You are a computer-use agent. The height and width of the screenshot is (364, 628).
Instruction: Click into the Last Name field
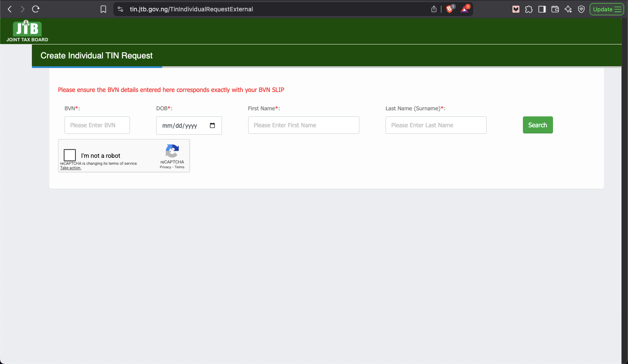436,125
